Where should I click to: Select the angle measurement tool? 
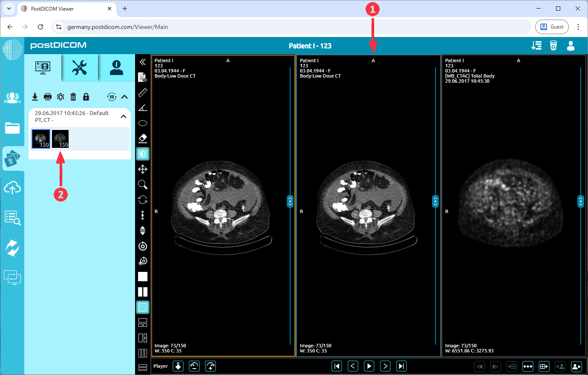point(143,107)
